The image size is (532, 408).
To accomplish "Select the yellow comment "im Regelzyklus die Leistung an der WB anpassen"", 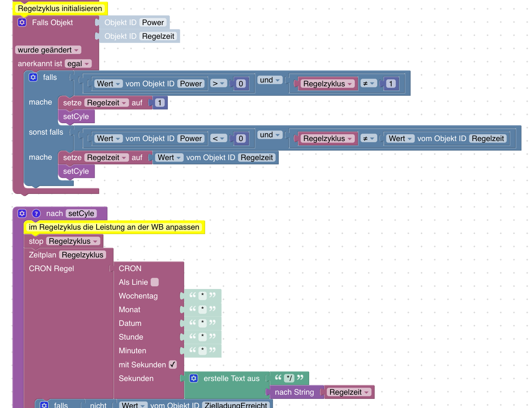I will point(114,227).
